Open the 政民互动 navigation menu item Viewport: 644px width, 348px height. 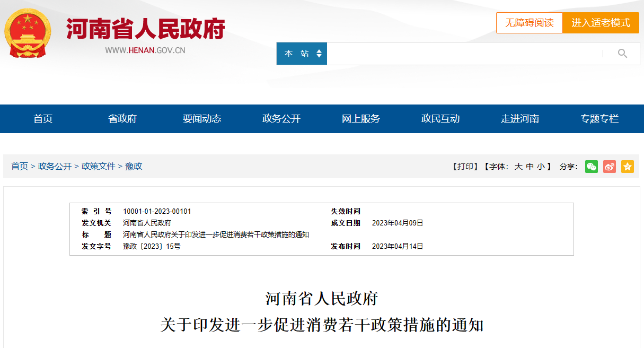440,119
